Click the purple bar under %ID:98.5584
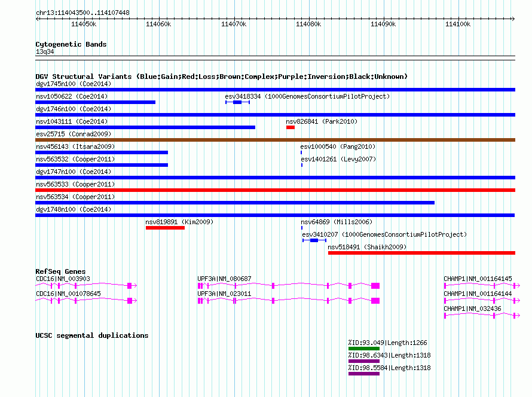 point(363,374)
